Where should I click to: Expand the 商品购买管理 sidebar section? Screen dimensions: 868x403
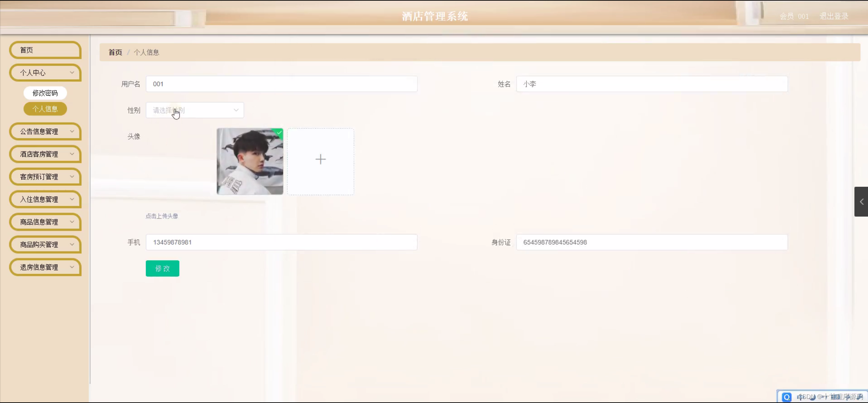45,244
